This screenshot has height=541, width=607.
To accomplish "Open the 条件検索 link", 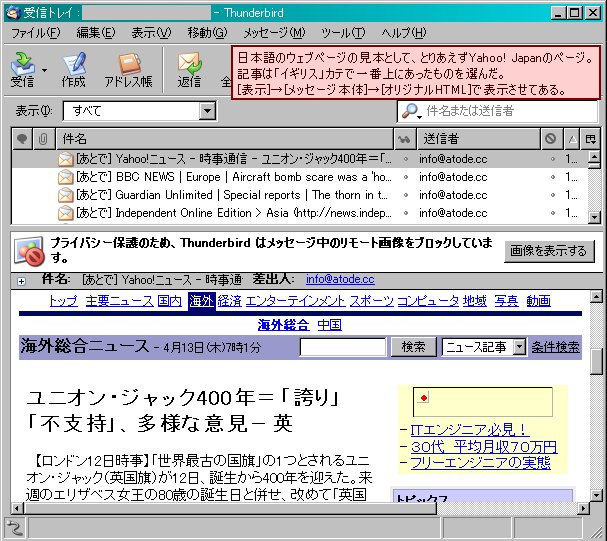I will click(555, 347).
